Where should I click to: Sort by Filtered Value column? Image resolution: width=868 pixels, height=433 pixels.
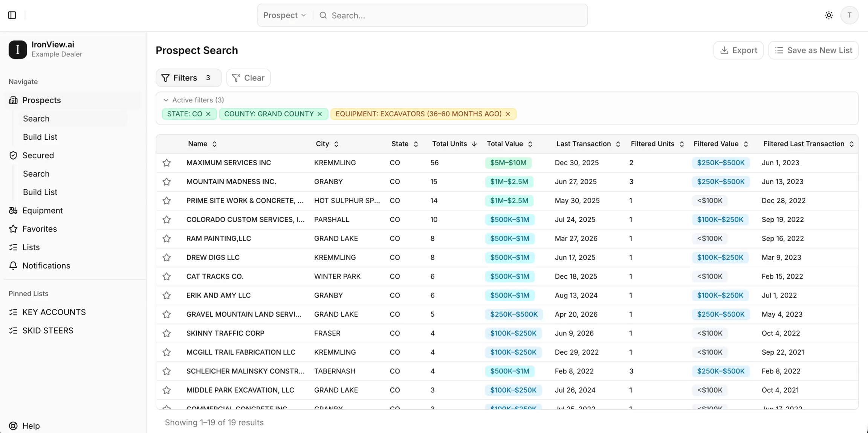click(721, 144)
